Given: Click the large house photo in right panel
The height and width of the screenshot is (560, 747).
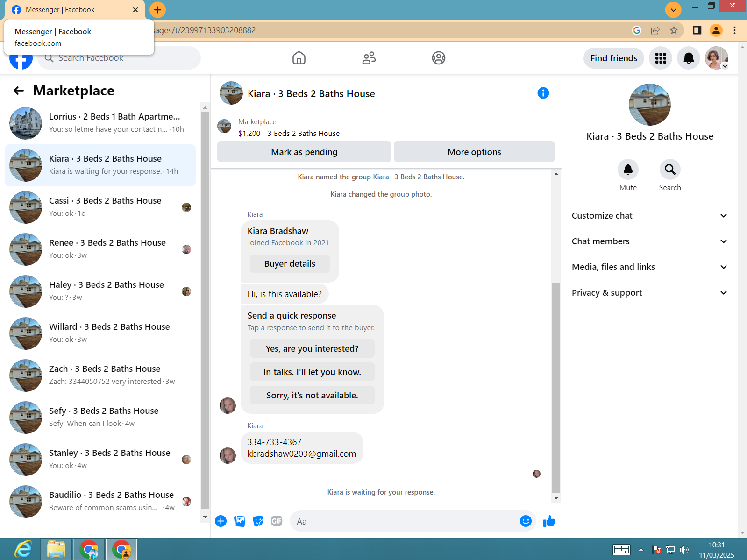Looking at the screenshot, I should point(649,105).
